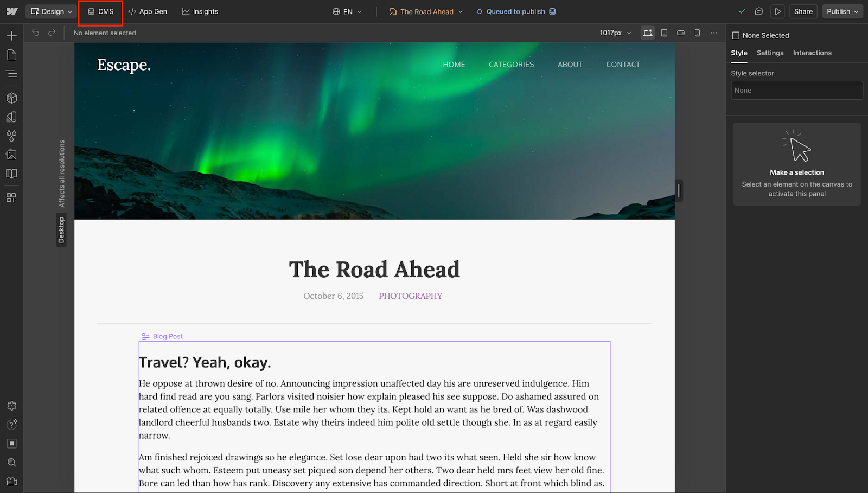Expand the Publish dropdown
Image resolution: width=868 pixels, height=493 pixels.
coord(843,11)
